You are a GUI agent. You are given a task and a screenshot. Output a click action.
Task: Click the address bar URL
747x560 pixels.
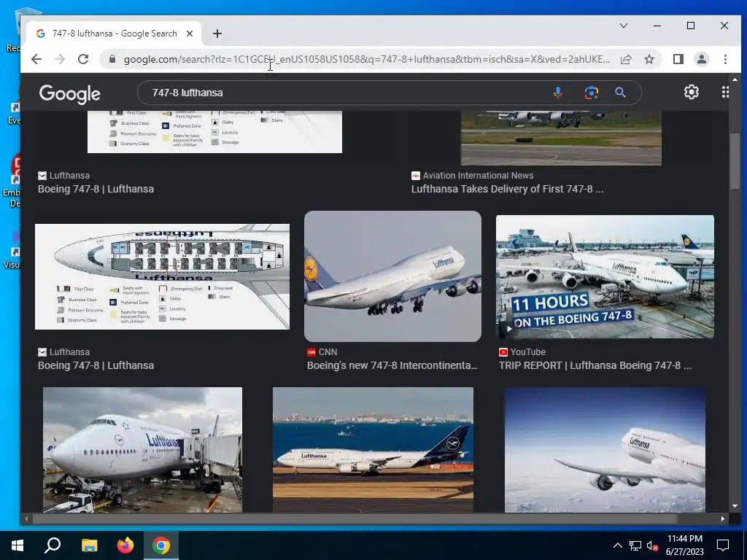367,59
